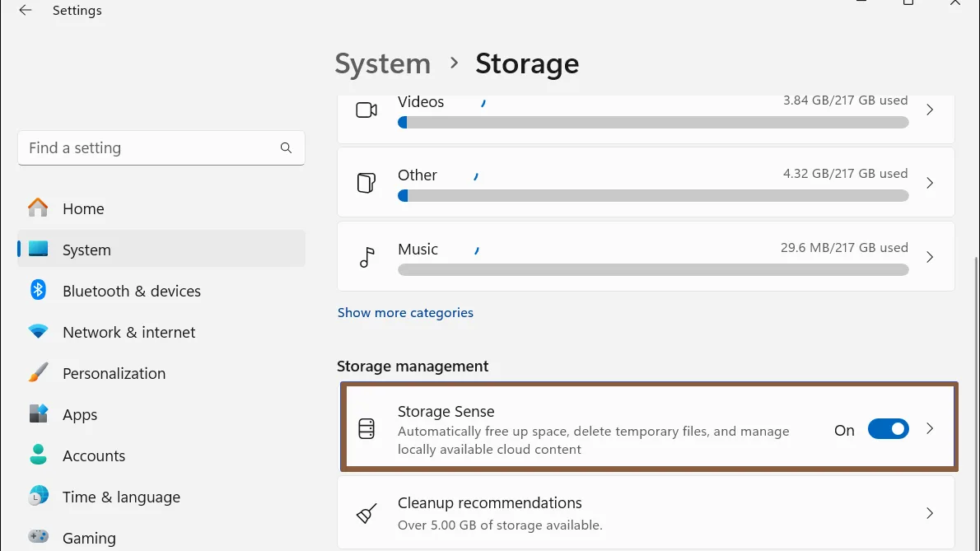Select Bluetooth & devices in sidebar
Image resolution: width=980 pixels, height=551 pixels.
[161, 291]
